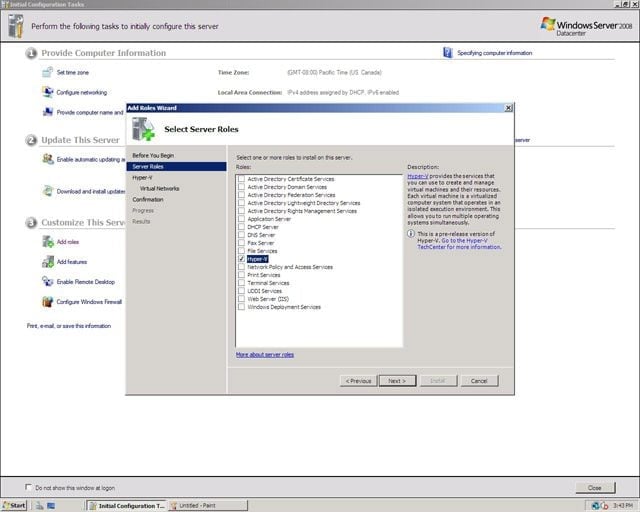Click Configure Windows Firewall link

(x=89, y=302)
